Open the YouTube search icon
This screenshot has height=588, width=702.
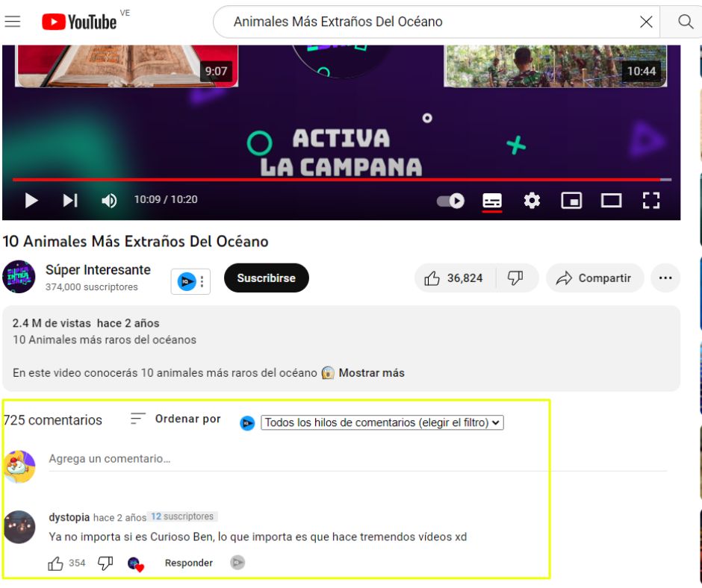684,22
